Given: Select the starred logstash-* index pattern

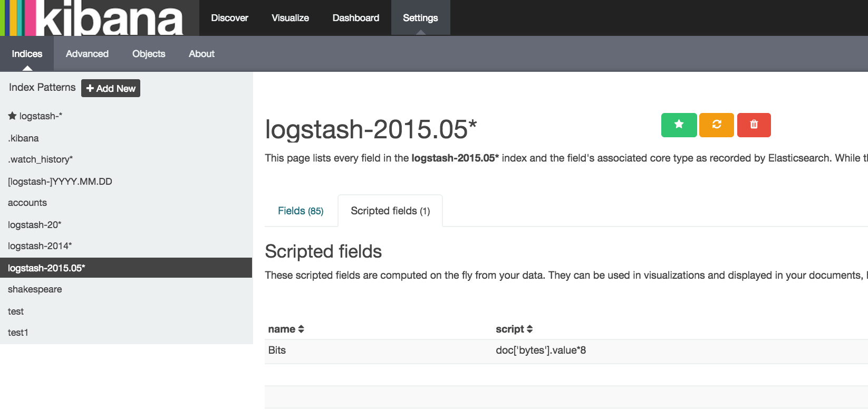Looking at the screenshot, I should pos(40,116).
